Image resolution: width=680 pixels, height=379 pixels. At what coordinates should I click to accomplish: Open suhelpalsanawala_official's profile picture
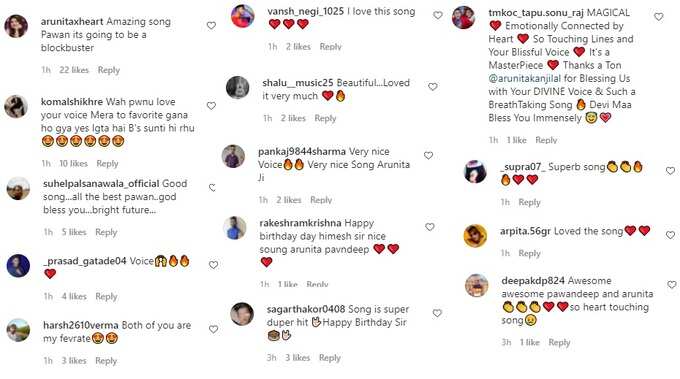coord(18,188)
